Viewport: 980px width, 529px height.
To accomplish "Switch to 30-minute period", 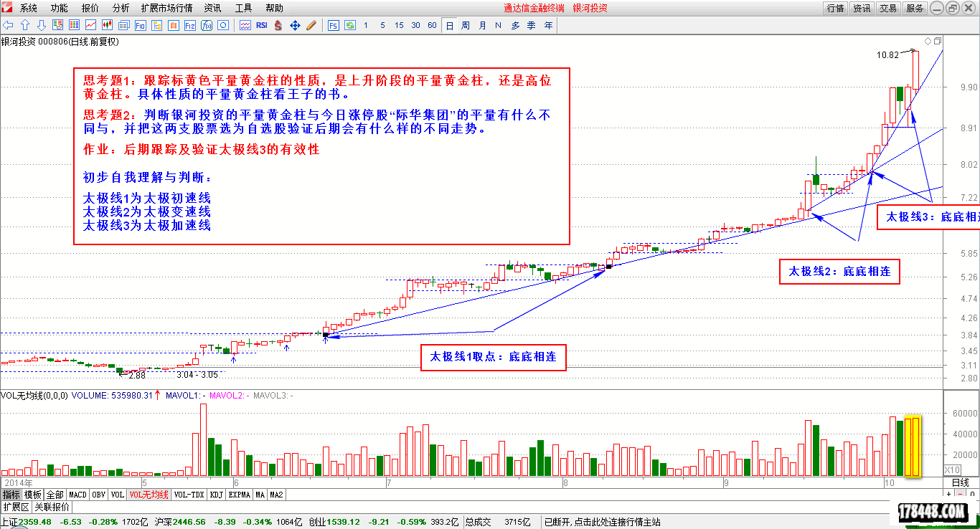I will click(x=415, y=25).
